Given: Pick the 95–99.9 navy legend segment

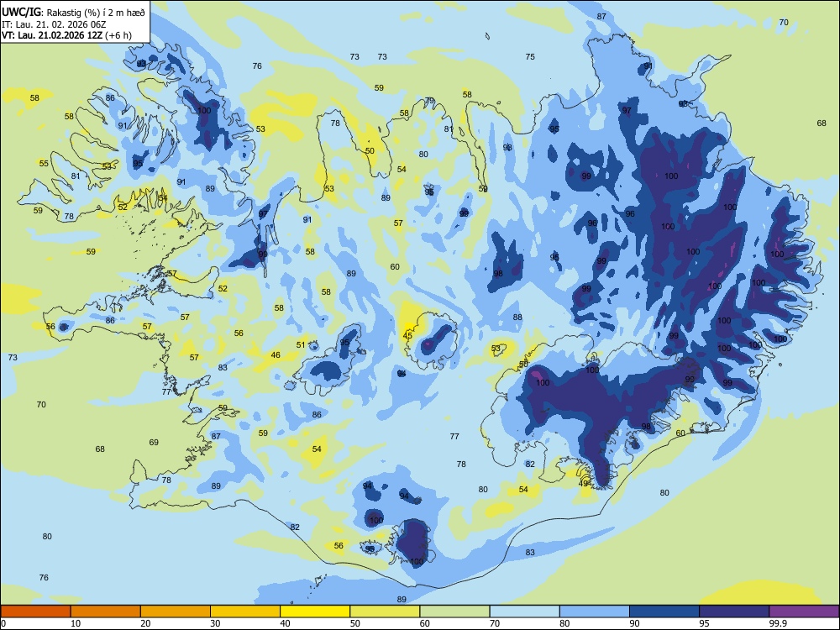Looking at the screenshot, I should tap(734, 612).
